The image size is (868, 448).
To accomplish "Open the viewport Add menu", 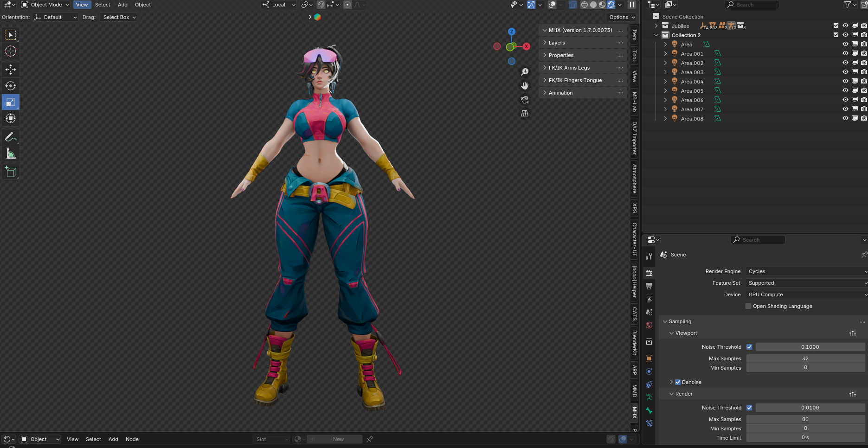I will pyautogui.click(x=122, y=5).
